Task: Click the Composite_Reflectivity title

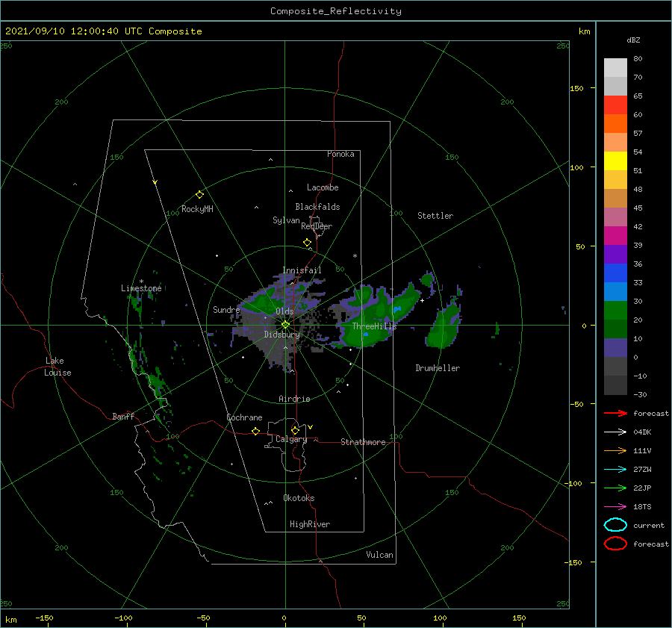Action: pyautogui.click(x=335, y=11)
